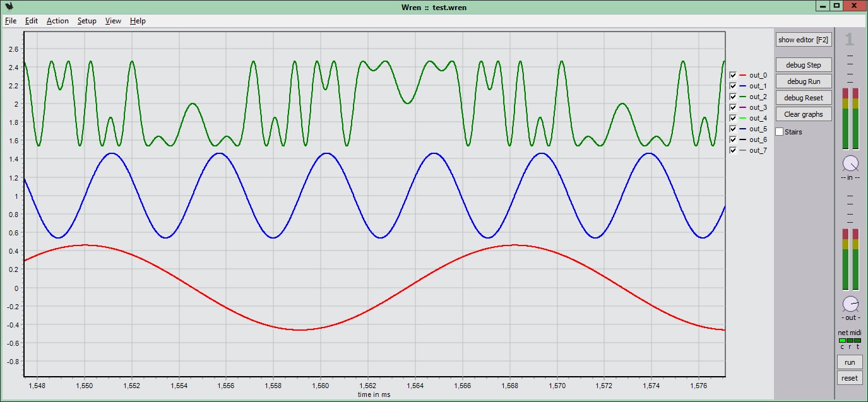The height and width of the screenshot is (402, 868).
Task: Click the output level knob
Action: (850, 304)
